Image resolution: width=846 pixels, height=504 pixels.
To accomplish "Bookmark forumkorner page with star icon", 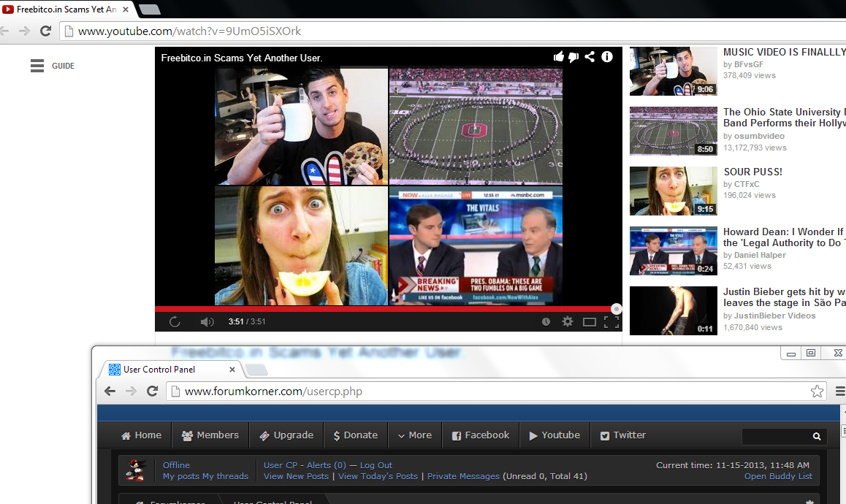I will pos(817,392).
